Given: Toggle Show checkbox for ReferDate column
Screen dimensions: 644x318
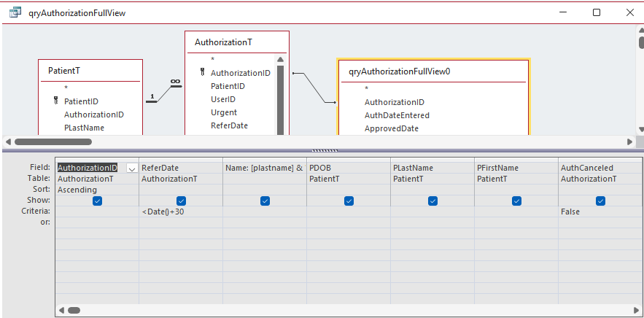Looking at the screenshot, I should tap(181, 201).
